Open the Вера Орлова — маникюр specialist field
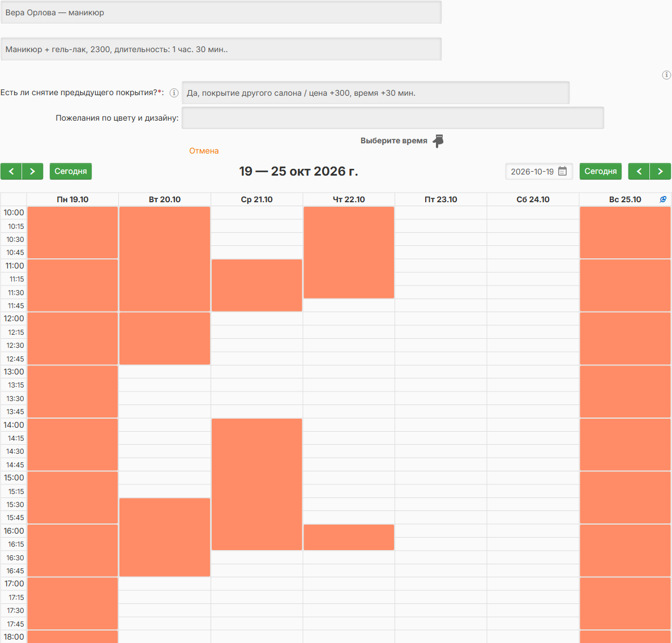Viewport: 672px width, 643px height. click(x=221, y=12)
